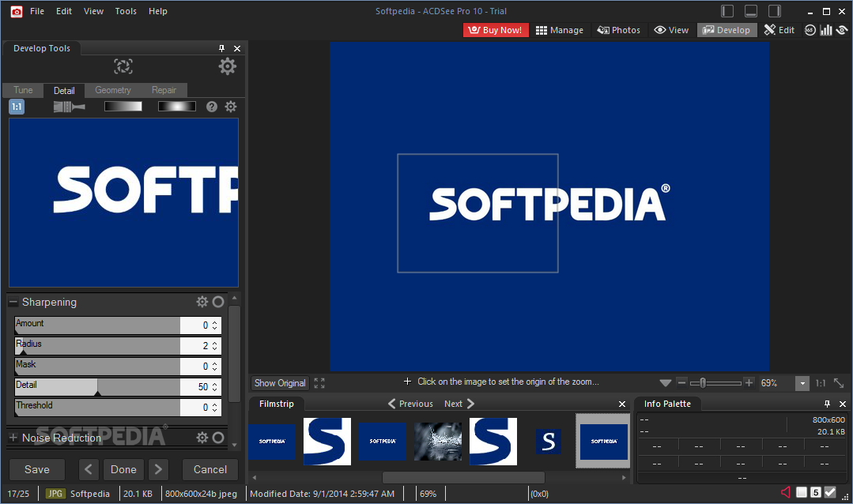Toggle the 1:1 preview button
The height and width of the screenshot is (504, 853).
pos(17,107)
